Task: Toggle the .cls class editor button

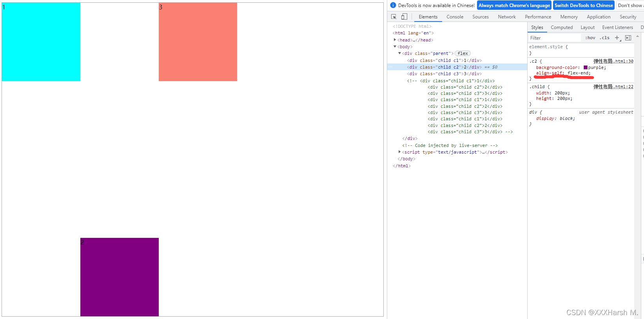Action: pyautogui.click(x=604, y=38)
